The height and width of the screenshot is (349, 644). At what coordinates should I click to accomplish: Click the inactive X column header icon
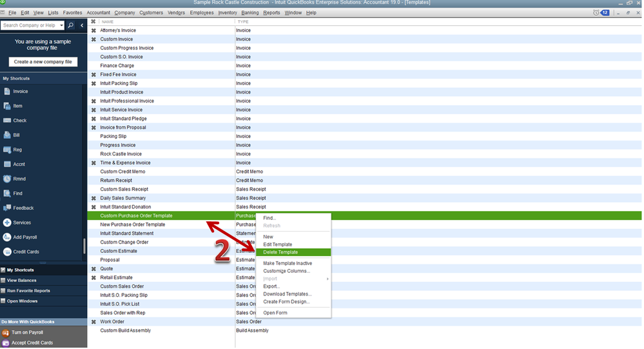[x=93, y=21]
